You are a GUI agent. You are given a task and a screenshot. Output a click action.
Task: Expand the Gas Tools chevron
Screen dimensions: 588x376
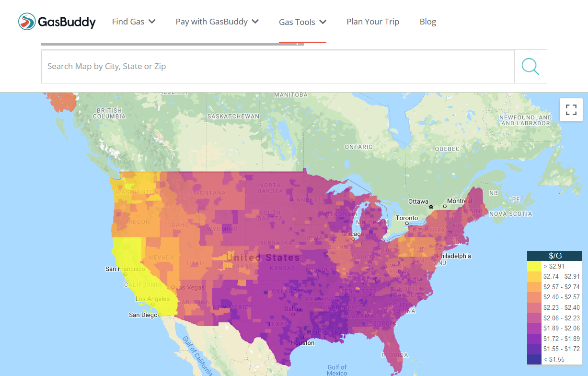pos(323,22)
